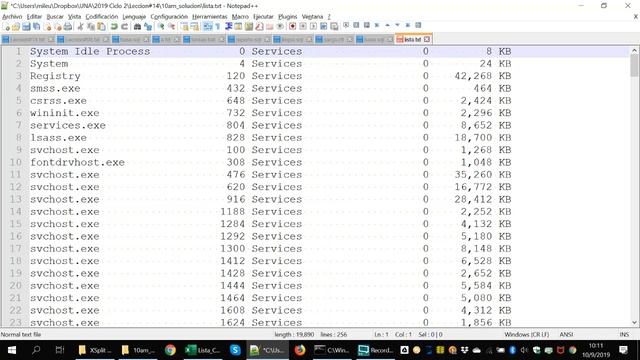This screenshot has height=360, width=640.
Task: Click the Run macro multiple times icon
Action: pyautogui.click(x=324, y=27)
